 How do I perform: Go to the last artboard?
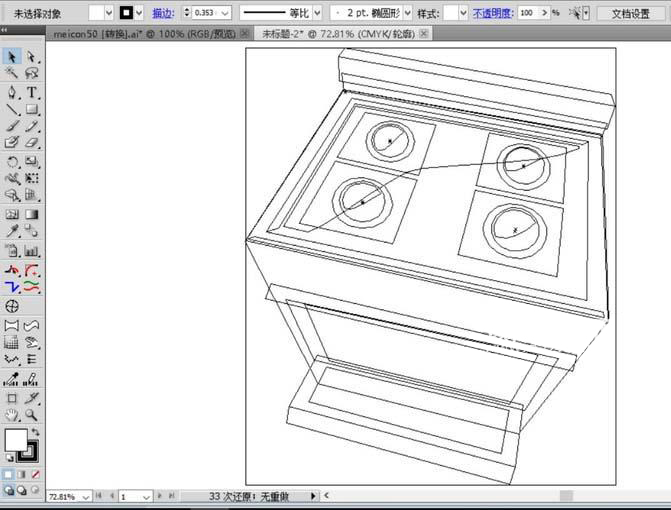[x=171, y=496]
